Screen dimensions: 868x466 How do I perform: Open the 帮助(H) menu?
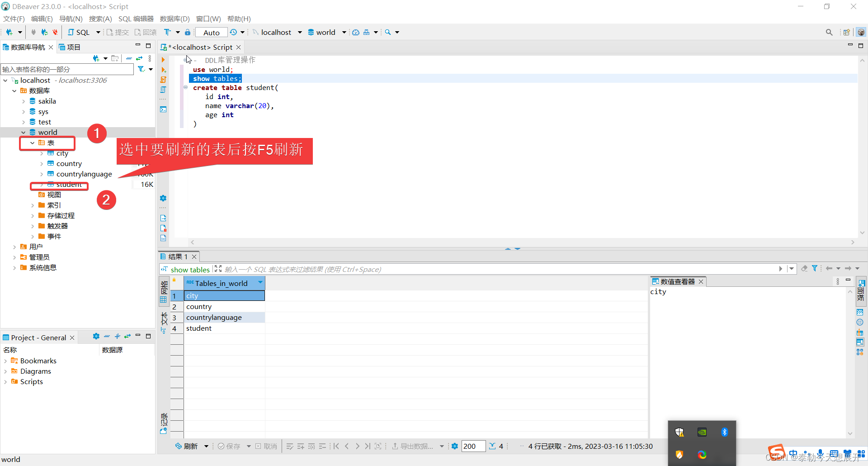point(239,19)
